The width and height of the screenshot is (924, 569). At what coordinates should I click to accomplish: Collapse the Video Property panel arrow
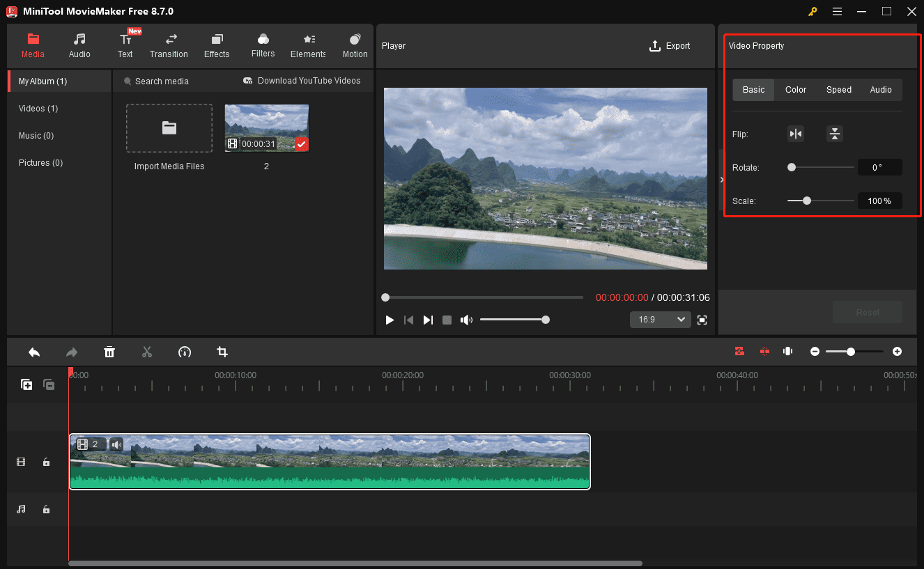(x=722, y=180)
